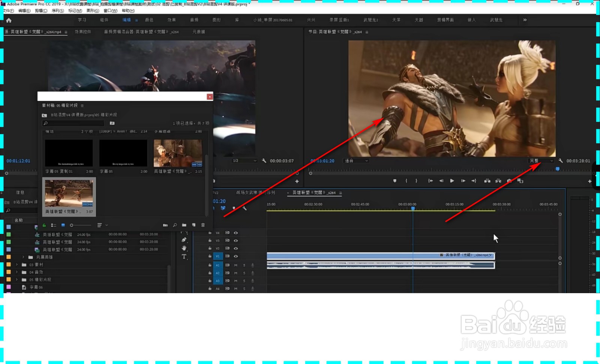Click Play in the Program monitor
Viewport: 600px width, 364px height.
click(452, 181)
